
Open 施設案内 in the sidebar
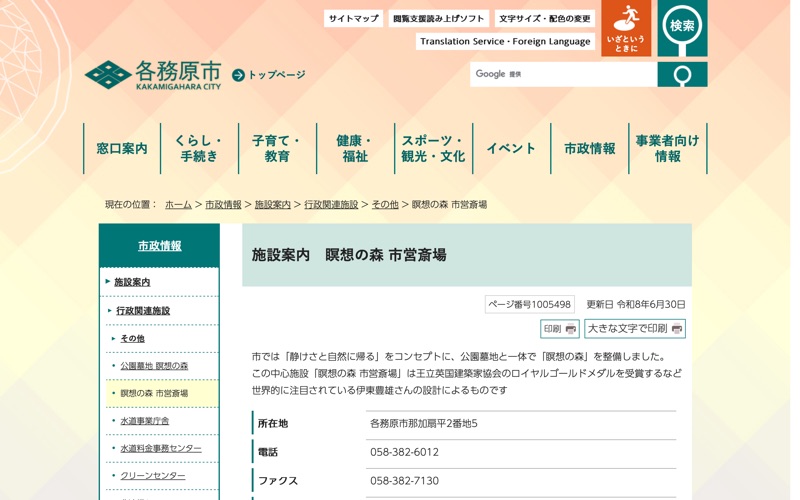132,282
